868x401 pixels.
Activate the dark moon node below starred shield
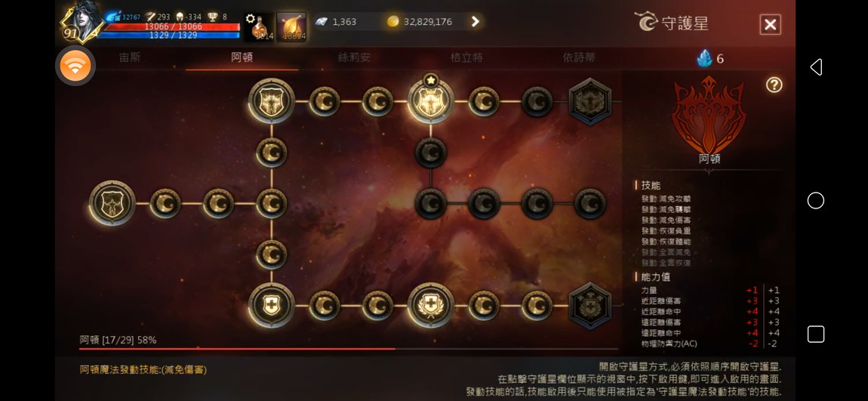(x=431, y=153)
